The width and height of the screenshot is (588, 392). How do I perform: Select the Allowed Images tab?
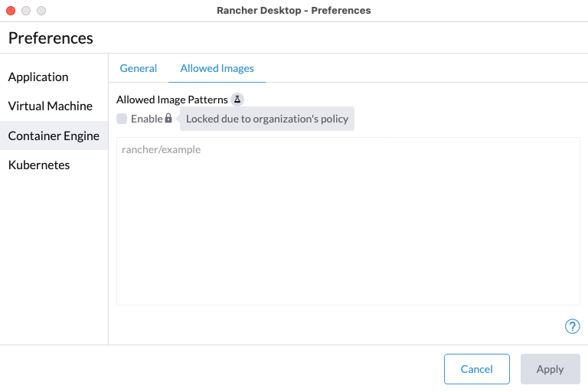(x=217, y=68)
